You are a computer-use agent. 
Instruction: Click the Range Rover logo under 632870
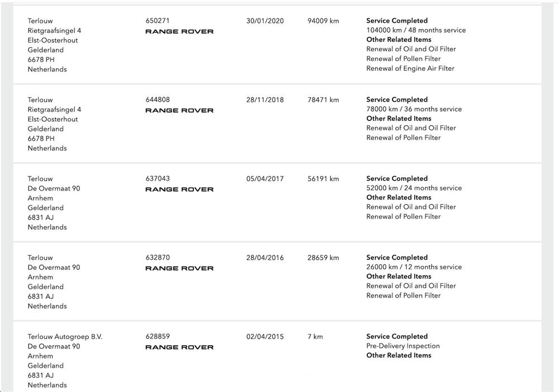(179, 269)
